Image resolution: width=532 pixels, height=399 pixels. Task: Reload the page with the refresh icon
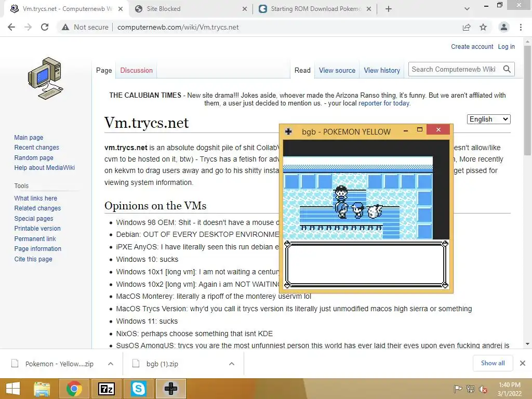[45, 27]
